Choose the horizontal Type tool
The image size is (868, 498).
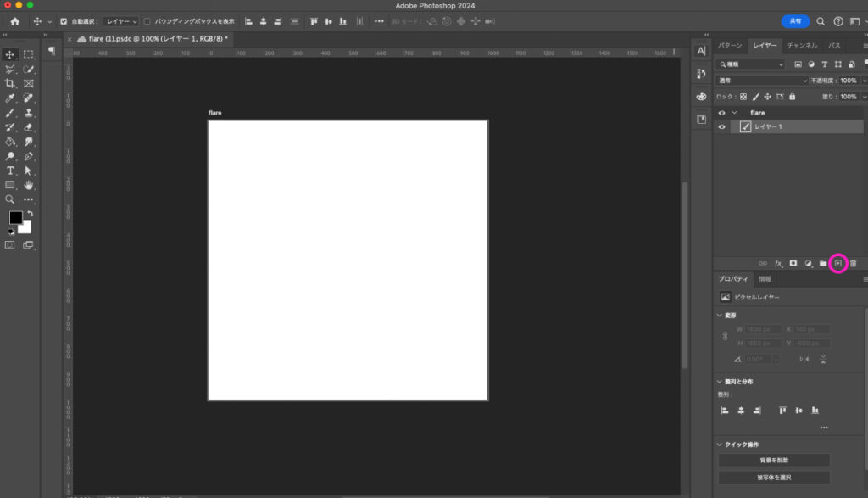(x=10, y=171)
